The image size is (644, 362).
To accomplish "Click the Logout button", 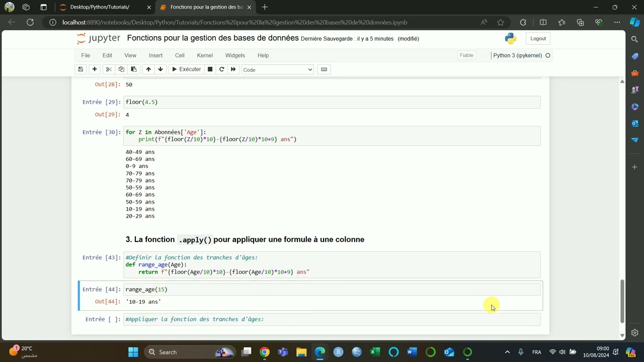I will point(538,39).
